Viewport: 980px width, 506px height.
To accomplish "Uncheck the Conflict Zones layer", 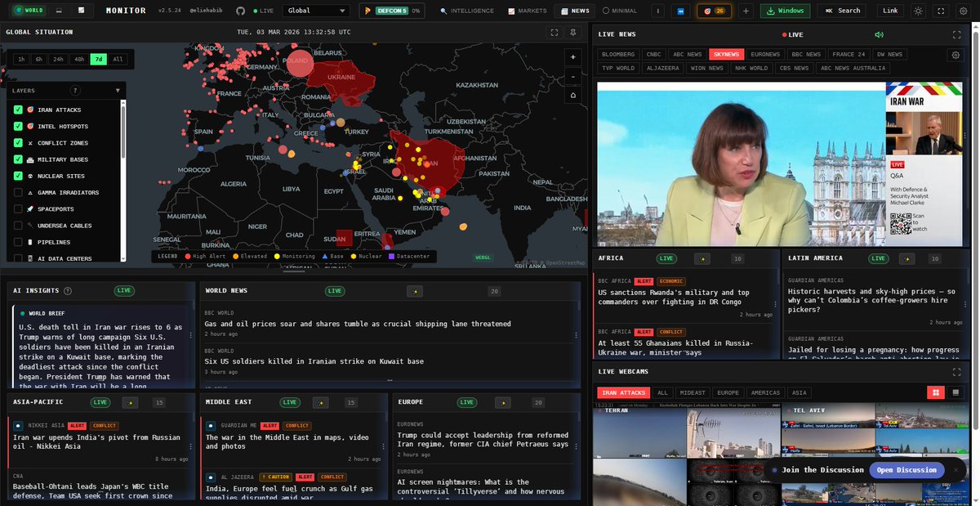I will [x=18, y=143].
